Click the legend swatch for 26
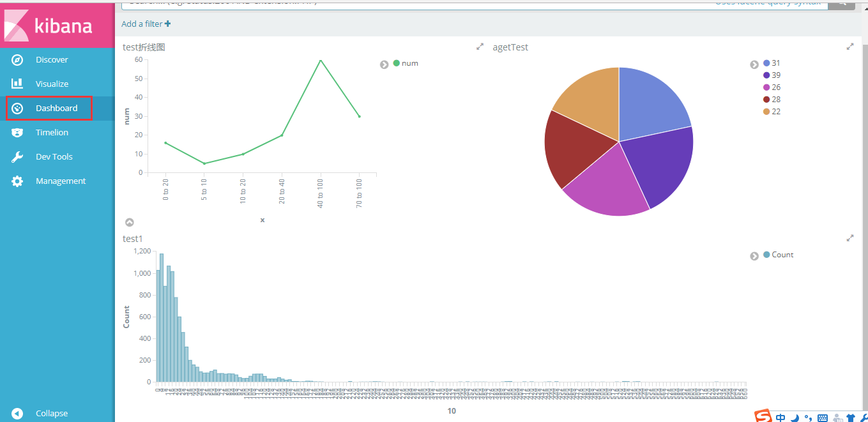This screenshot has width=868, height=422. [x=766, y=87]
